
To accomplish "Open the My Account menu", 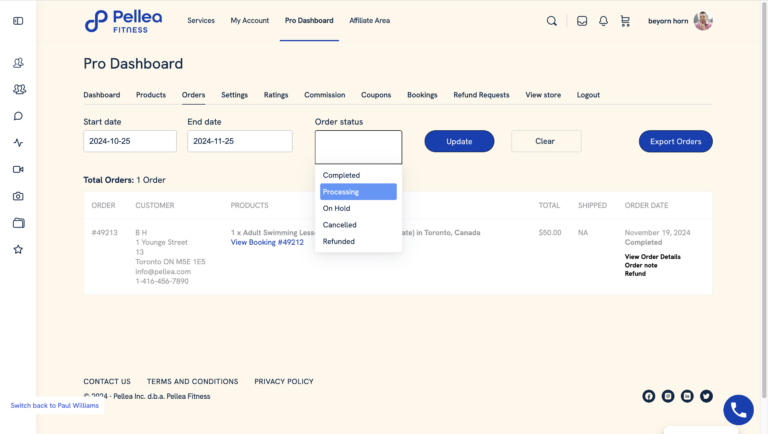I will [250, 21].
